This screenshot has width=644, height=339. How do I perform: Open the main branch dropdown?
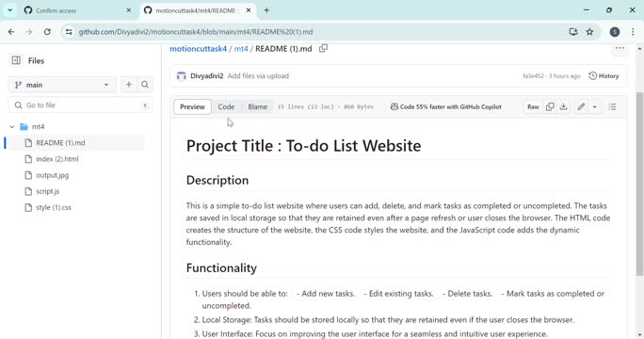tap(61, 85)
